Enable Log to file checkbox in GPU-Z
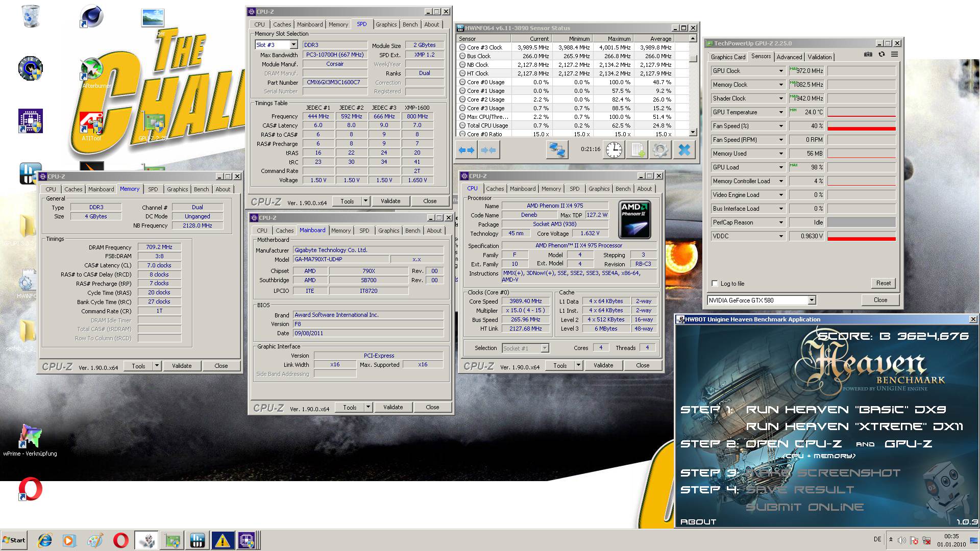Image resolution: width=980 pixels, height=551 pixels. (715, 284)
